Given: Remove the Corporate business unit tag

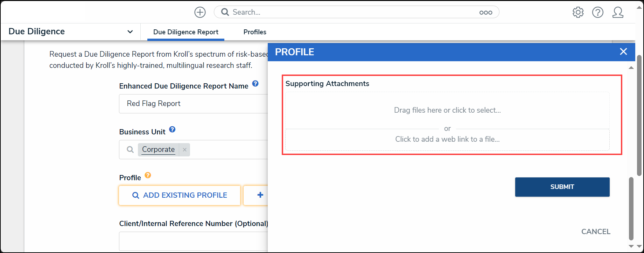Looking at the screenshot, I should (184, 150).
